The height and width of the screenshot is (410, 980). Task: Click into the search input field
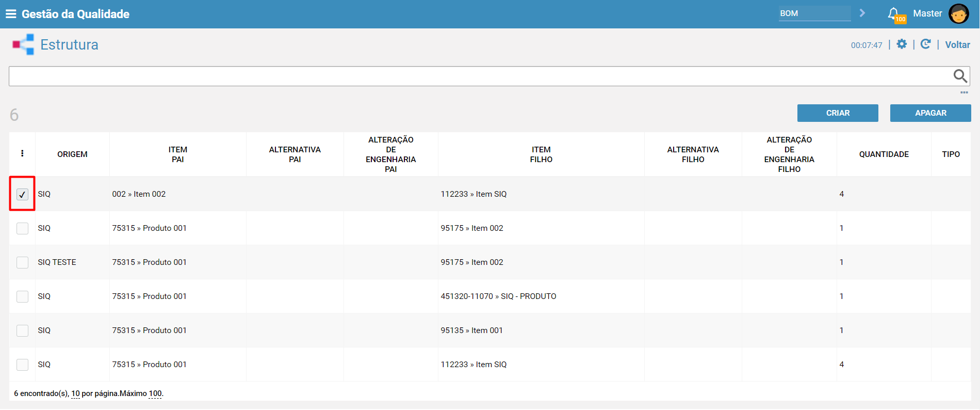click(480, 76)
